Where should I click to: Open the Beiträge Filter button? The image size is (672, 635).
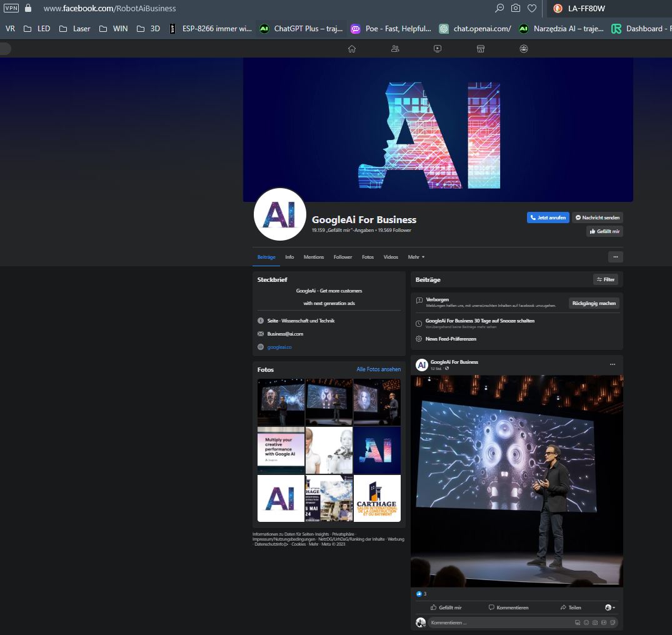[606, 279]
